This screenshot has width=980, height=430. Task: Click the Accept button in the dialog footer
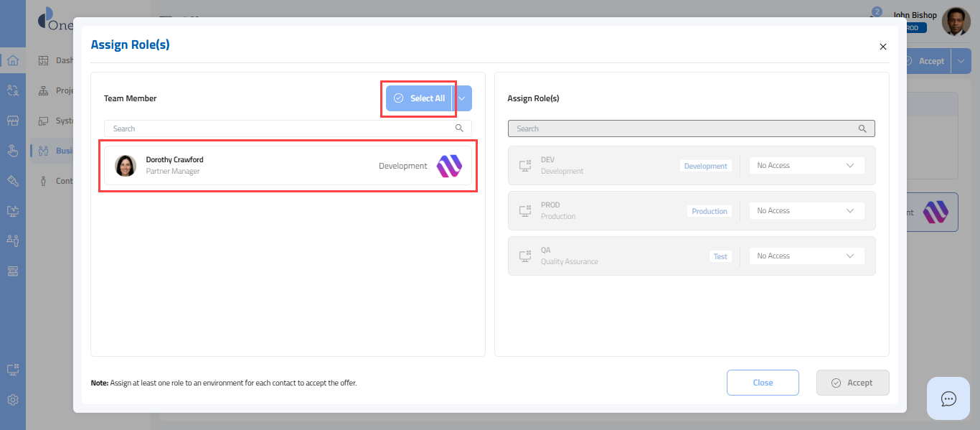(x=852, y=383)
